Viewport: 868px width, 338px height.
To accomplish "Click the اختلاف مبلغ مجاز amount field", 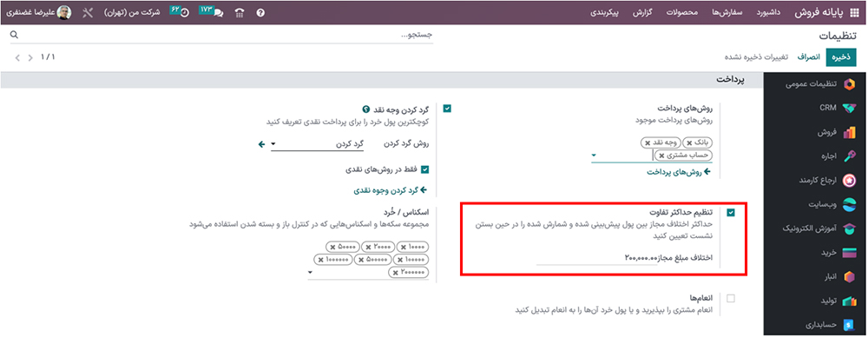I will click(597, 258).
